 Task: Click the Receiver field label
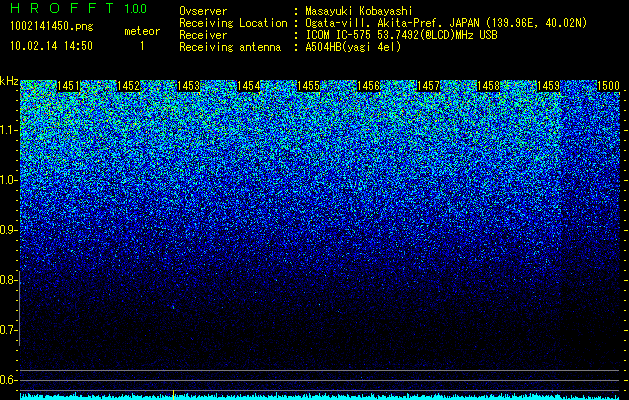pos(203,35)
